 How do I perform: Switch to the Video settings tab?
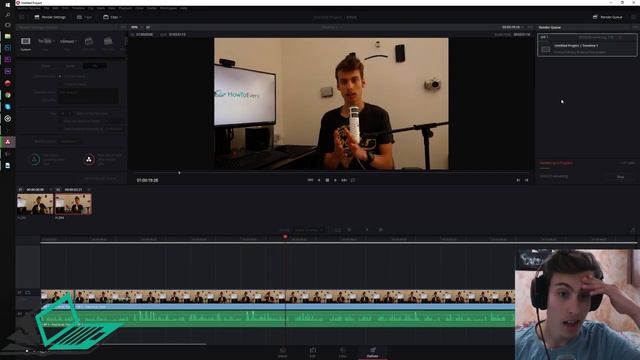pos(46,66)
